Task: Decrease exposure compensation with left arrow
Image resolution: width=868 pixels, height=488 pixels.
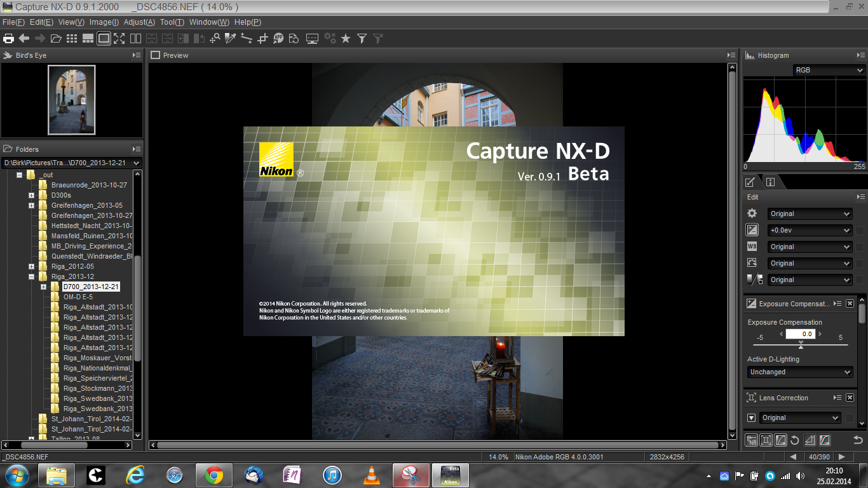Action: 781,334
